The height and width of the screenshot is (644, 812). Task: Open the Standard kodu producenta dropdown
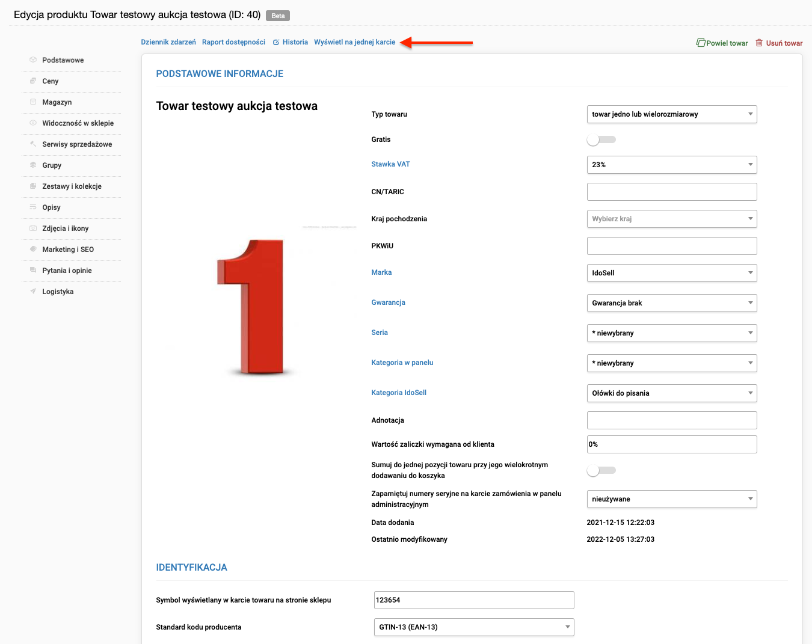[474, 627]
